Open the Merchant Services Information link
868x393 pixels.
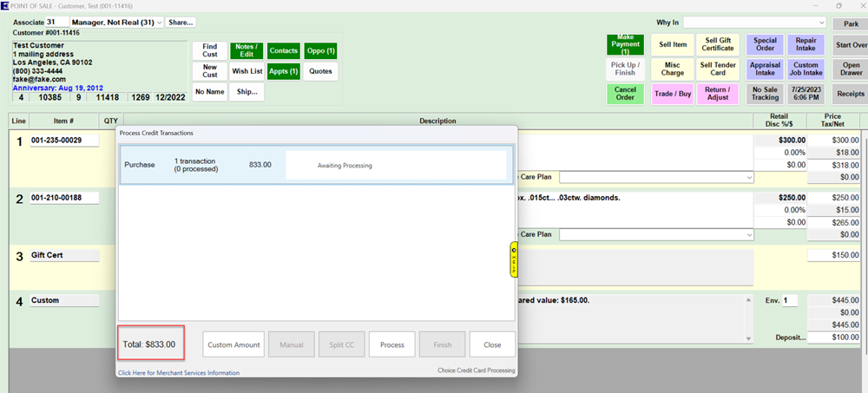pos(179,373)
